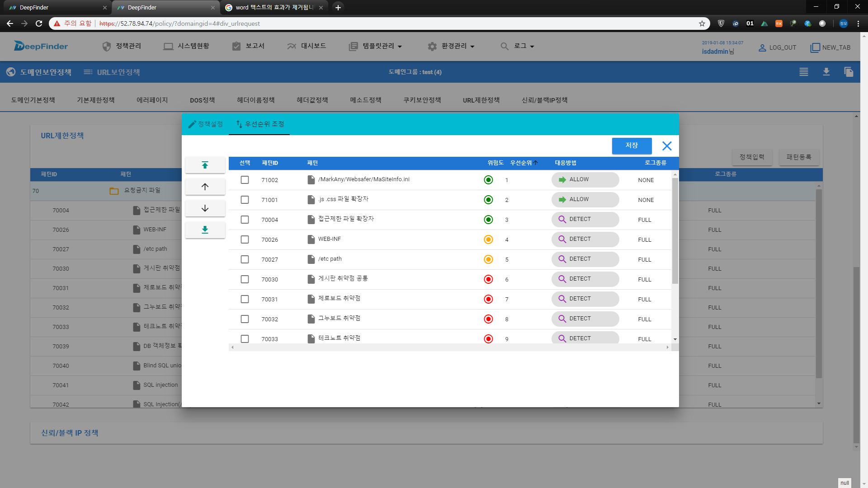The image size is (868, 488).
Task: Toggle checkbox for pattern 70026 WEB-INF
Action: coord(245,239)
